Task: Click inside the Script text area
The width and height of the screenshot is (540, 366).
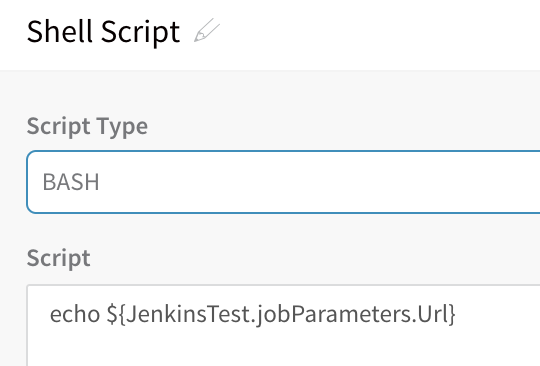Action: pyautogui.click(x=283, y=325)
